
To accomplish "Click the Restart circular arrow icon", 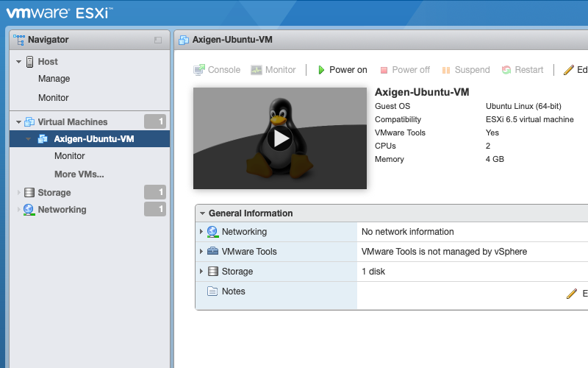I will (506, 70).
